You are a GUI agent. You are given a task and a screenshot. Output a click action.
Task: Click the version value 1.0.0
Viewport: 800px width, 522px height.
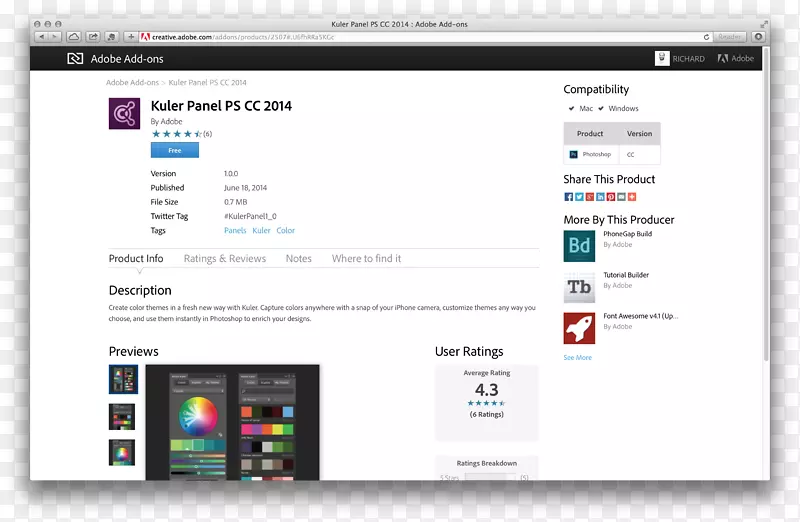[231, 173]
